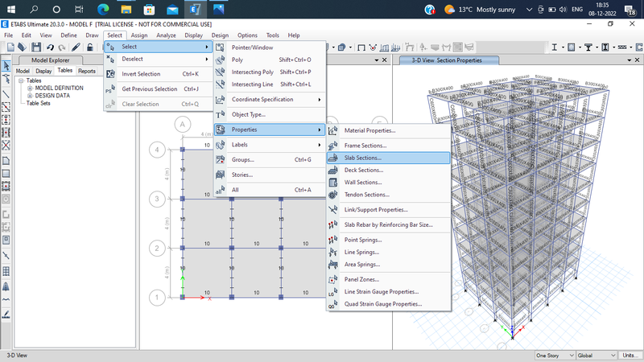The image size is (644, 362).
Task: Open the Global coordinate system dropdown
Action: point(597,356)
